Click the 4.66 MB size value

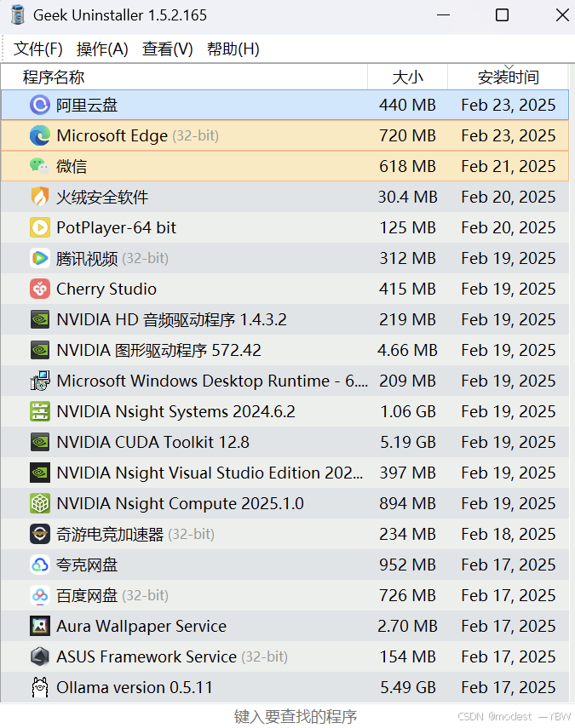[x=407, y=350]
